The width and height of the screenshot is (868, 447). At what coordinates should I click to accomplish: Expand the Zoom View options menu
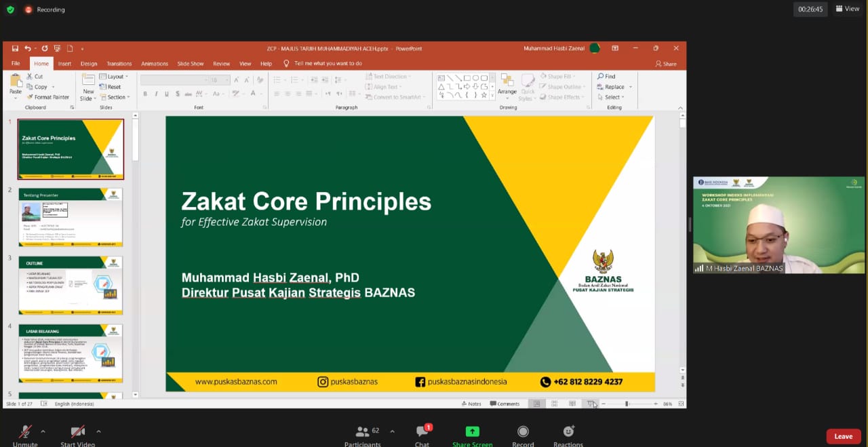pos(848,9)
